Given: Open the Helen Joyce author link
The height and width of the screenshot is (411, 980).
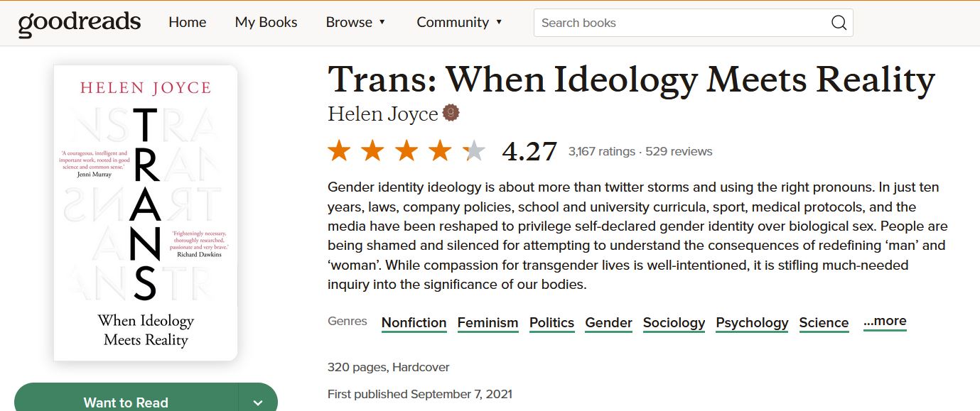Looking at the screenshot, I should point(382,114).
